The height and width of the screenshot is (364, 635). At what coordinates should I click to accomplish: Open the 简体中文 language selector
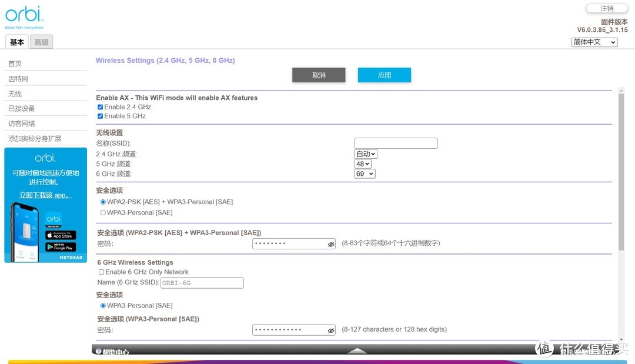(x=594, y=42)
